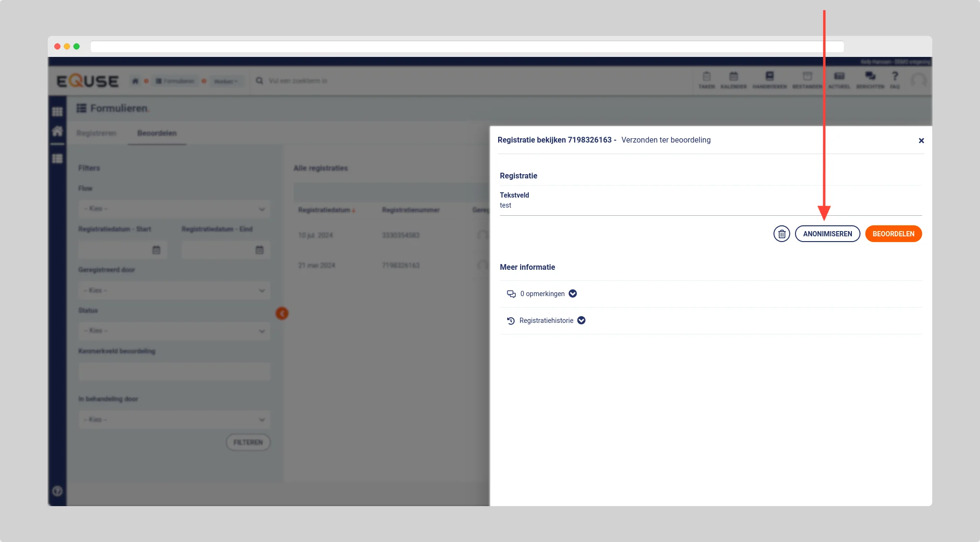980x542 pixels.
Task: Close the Registratie bekijken panel
Action: click(x=921, y=141)
